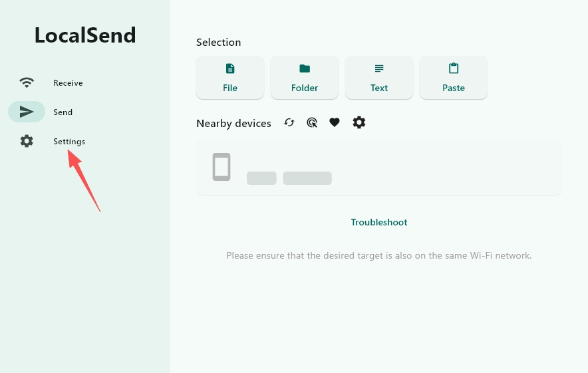Click the Selection heading text
This screenshot has width=588, height=373.
[x=218, y=43]
